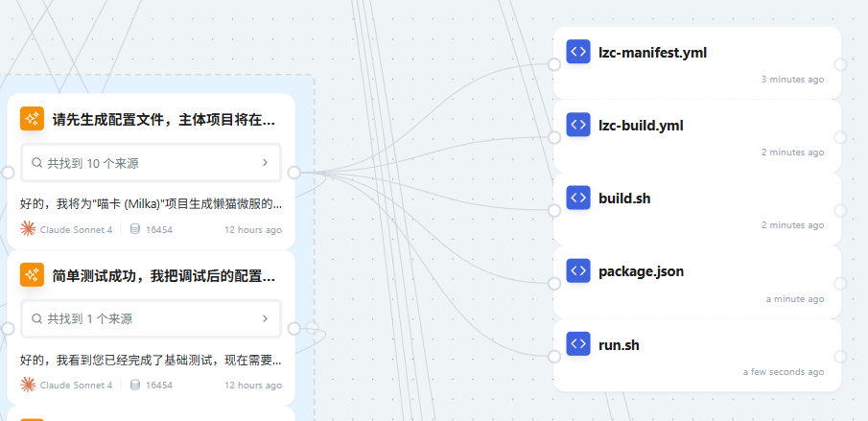Screen dimensions: 868x421
Task: Click the reply text 好的，我看到您已经完成了基础测试
Action: coord(152,361)
